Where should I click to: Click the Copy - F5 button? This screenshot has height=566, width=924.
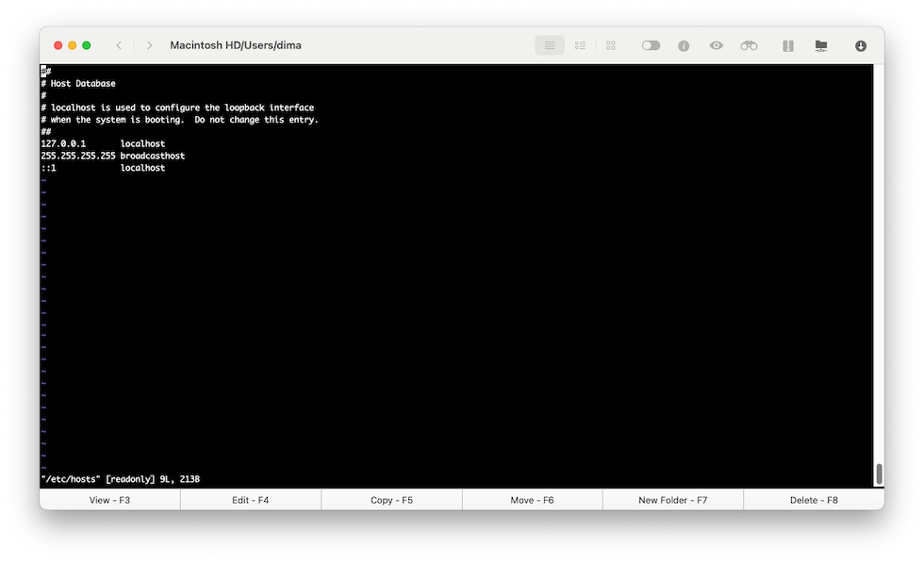click(391, 500)
